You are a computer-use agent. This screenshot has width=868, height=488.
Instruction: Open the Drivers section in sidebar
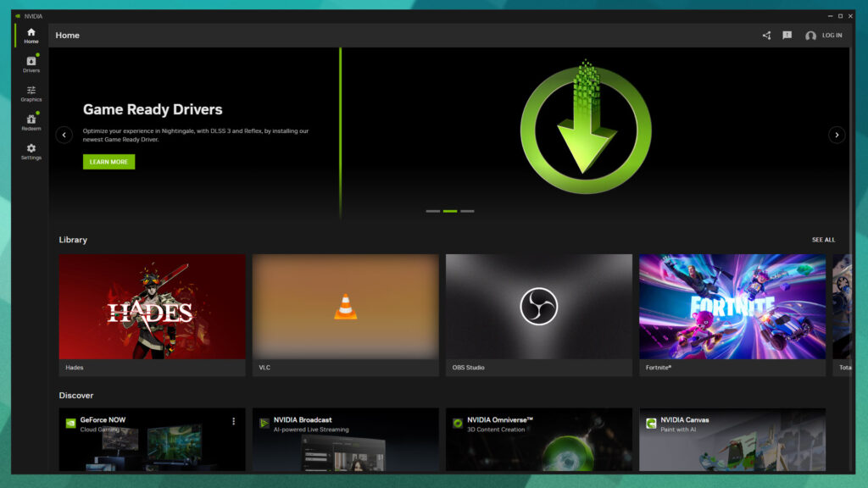point(31,64)
